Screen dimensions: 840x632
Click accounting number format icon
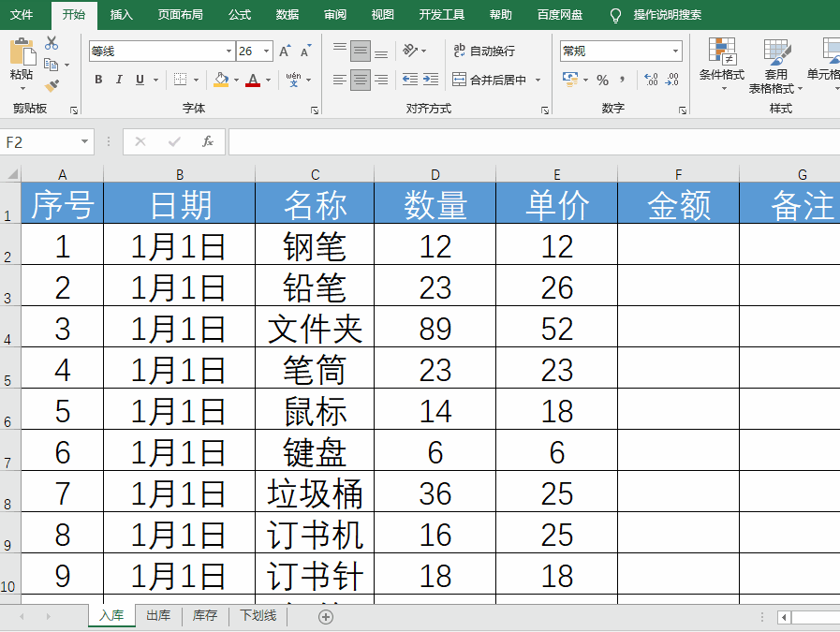coord(570,80)
